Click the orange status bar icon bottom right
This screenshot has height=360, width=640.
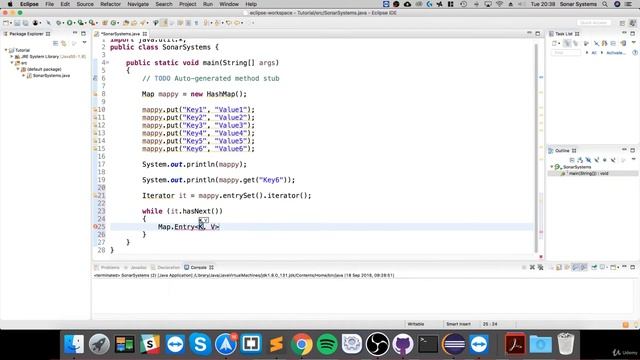click(x=625, y=324)
